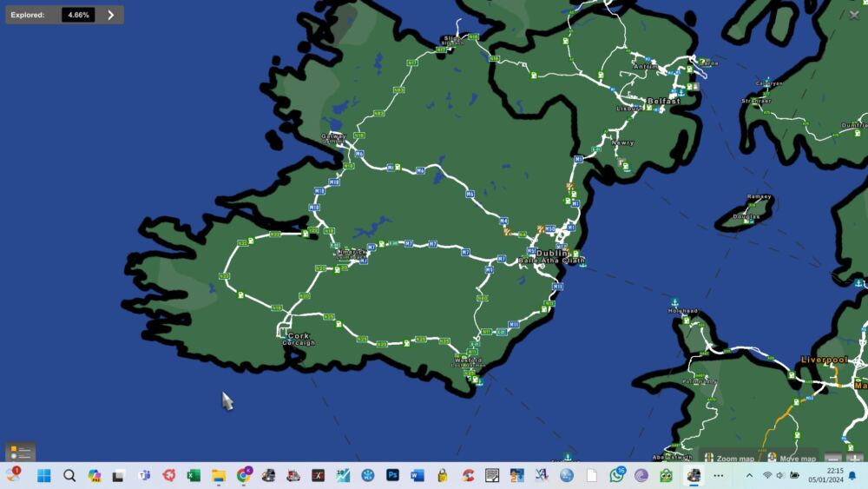Viewport: 868px width, 489px height.
Task: Open Windows Start menu
Action: [x=44, y=475]
